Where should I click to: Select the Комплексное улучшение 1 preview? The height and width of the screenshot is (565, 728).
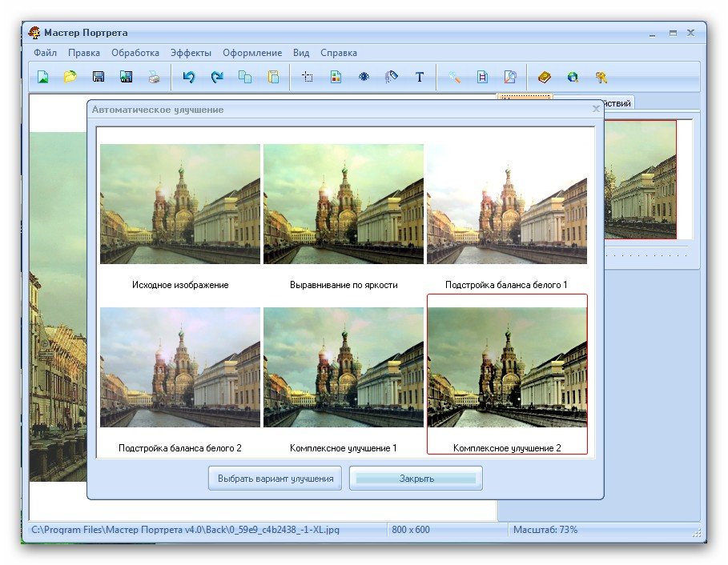pos(344,367)
